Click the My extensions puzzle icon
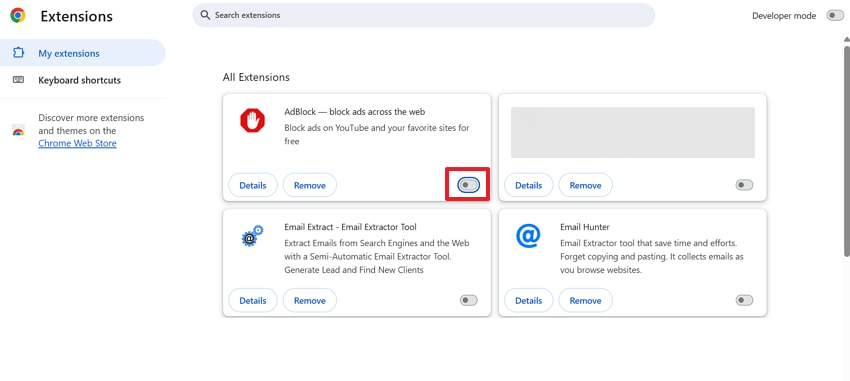This screenshot has width=850, height=381. pos(18,53)
